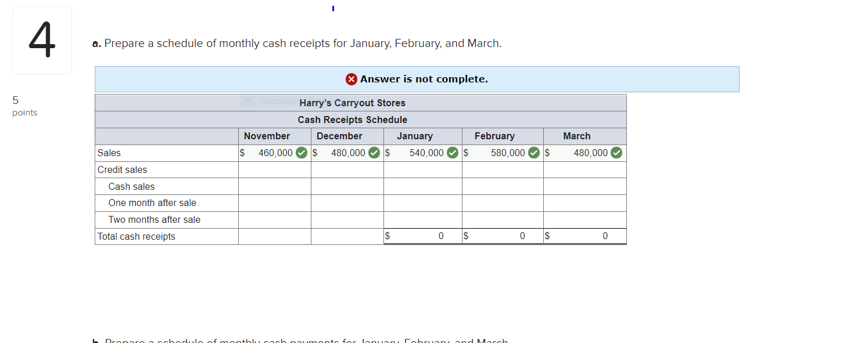
Task: Click the Credit sales row label
Action: (122, 170)
